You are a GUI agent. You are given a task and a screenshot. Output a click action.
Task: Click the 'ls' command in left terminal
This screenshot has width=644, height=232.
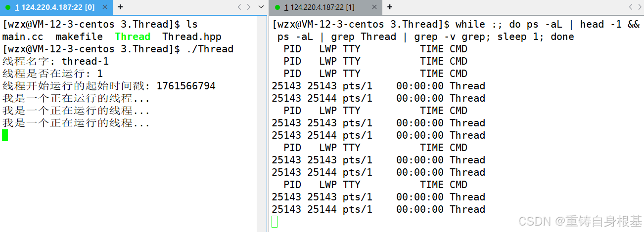pos(192,24)
